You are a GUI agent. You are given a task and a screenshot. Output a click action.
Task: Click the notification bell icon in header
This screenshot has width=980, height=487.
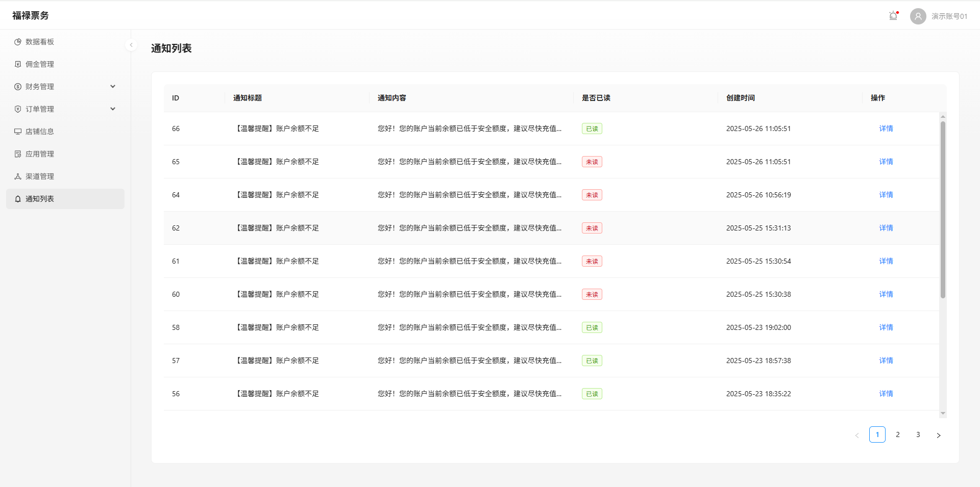893,16
